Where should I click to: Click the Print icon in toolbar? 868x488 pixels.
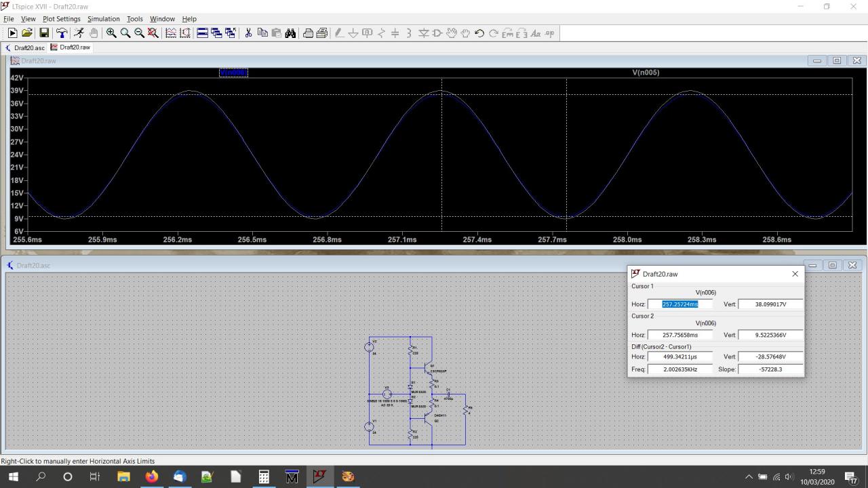point(308,33)
